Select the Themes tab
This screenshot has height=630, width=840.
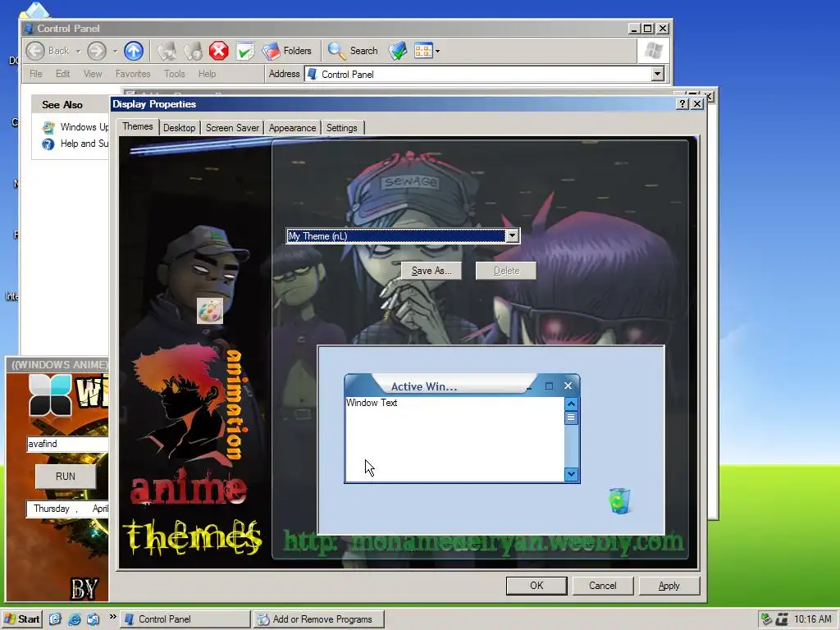pos(138,126)
